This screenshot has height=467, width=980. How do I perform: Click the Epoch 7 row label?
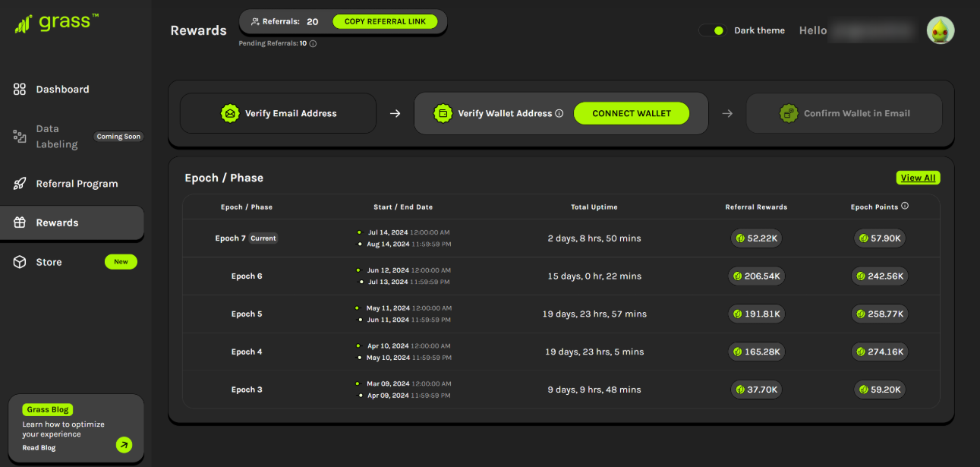(231, 238)
